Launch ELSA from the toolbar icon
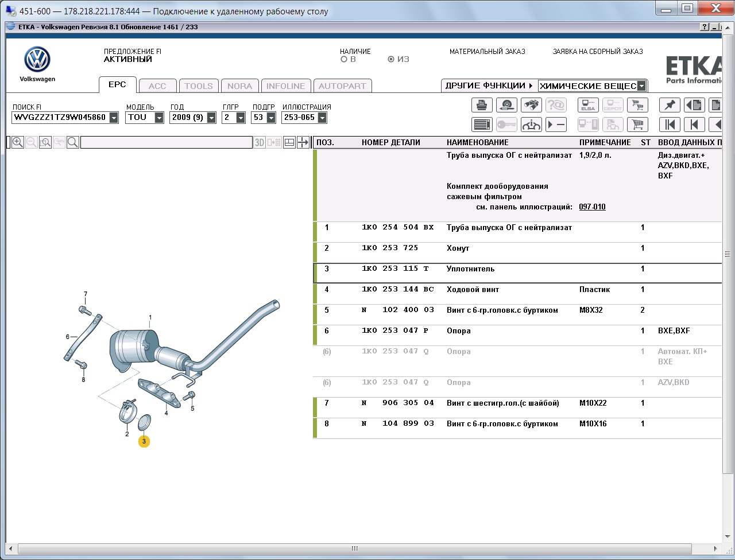The image size is (735, 560). point(588,105)
